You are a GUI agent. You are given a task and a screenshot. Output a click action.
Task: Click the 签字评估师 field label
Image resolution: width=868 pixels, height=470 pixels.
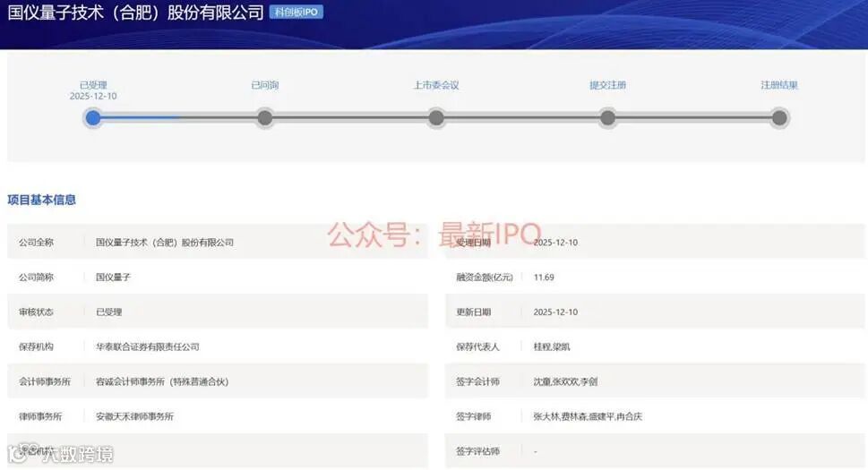tap(477, 451)
